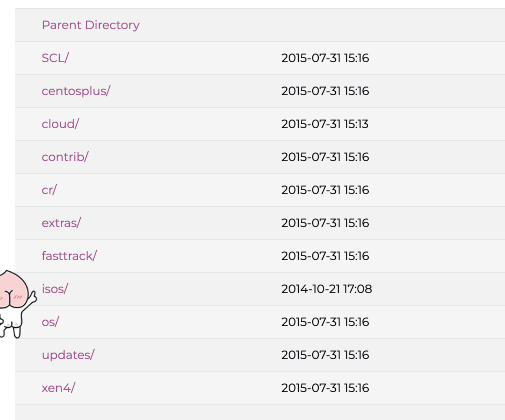Click the centosplus/ row modified date

(x=325, y=91)
